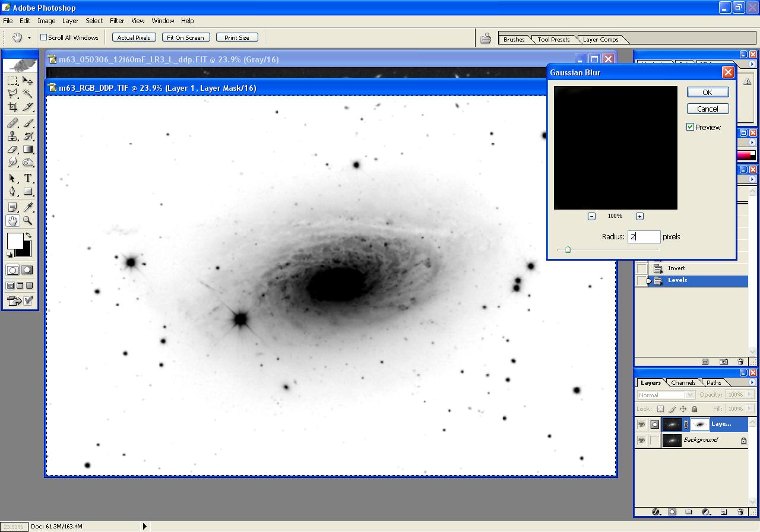Screen dimensions: 760x532
Task: Switch to the Channels tab
Action: [683, 382]
